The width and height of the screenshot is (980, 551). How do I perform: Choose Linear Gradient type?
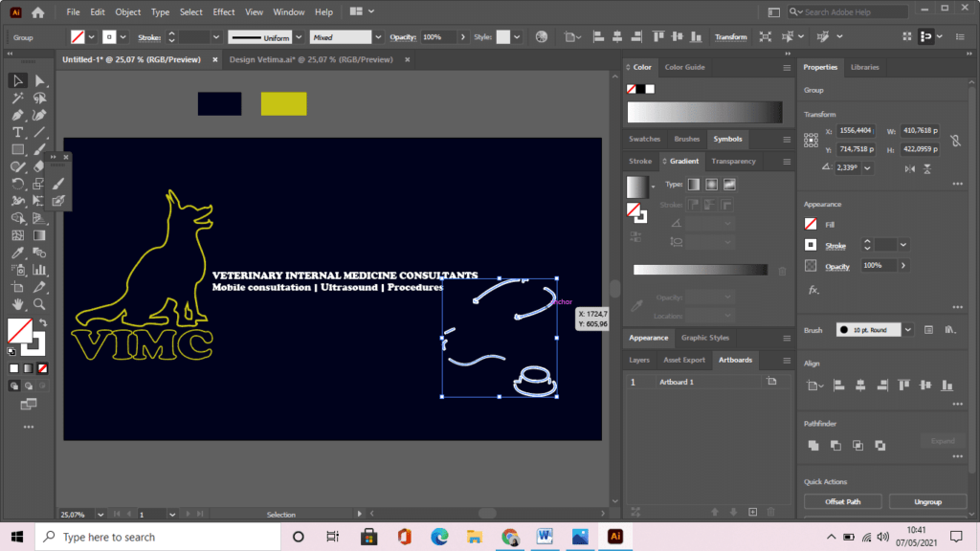[694, 185]
